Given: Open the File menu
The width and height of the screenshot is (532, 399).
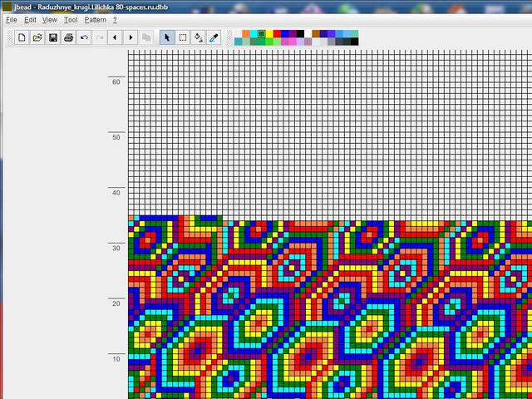Looking at the screenshot, I should click(x=12, y=19).
